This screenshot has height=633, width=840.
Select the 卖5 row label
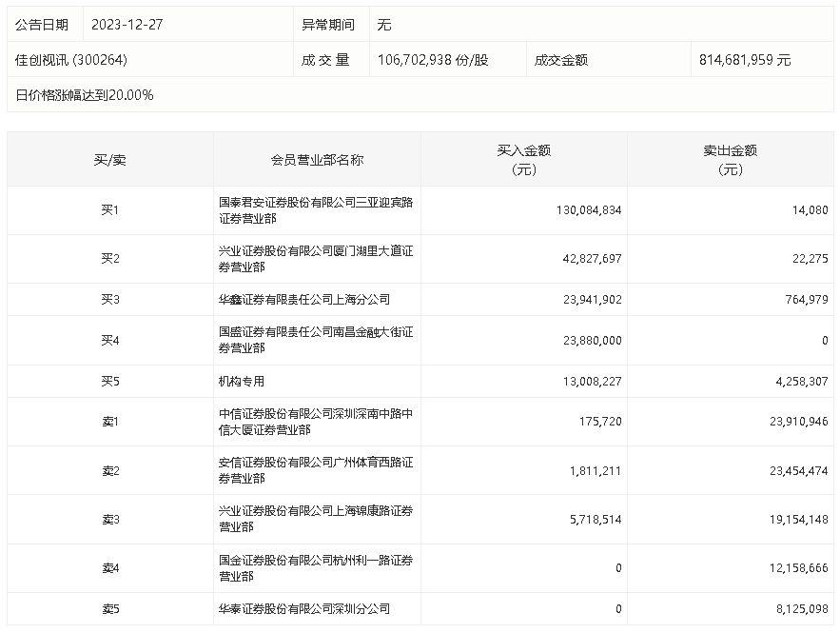click(110, 609)
